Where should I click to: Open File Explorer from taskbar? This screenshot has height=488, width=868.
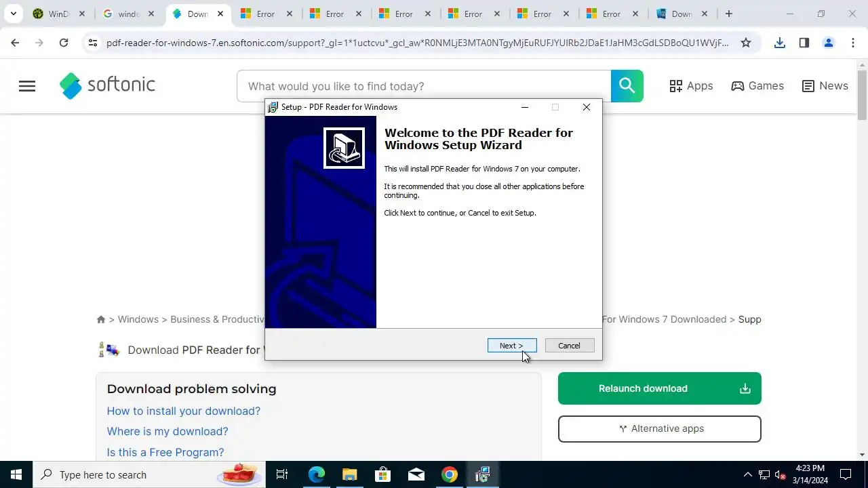click(x=349, y=474)
